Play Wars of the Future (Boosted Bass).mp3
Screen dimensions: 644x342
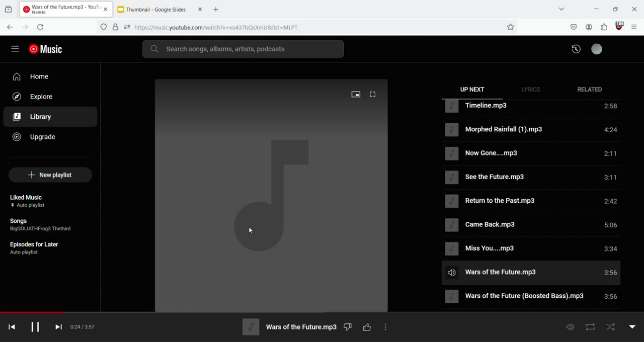tap(531, 297)
